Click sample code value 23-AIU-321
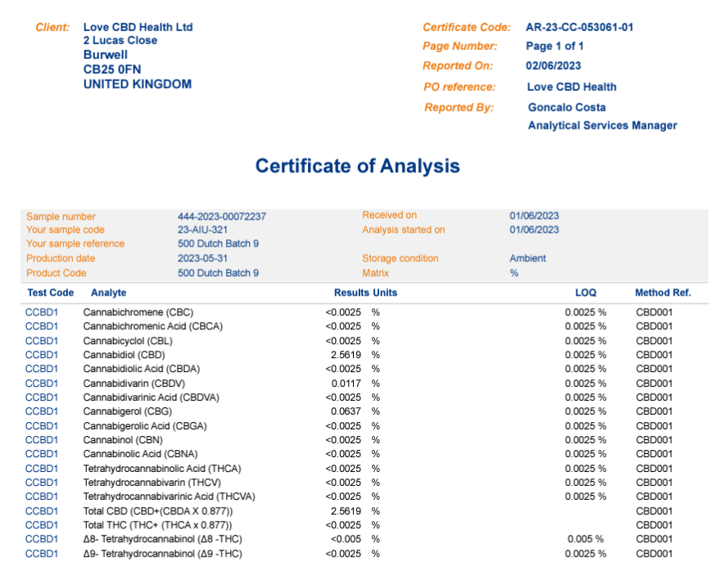Image resolution: width=728 pixels, height=581 pixels. (202, 230)
